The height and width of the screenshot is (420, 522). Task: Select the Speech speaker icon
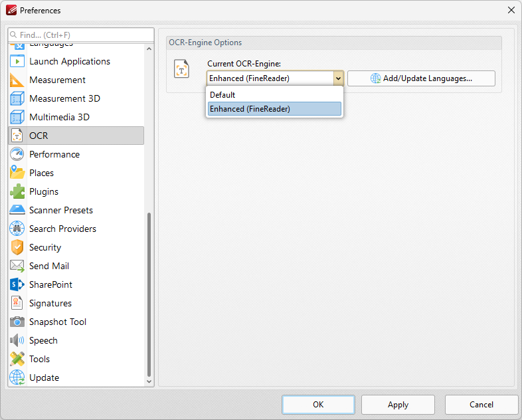click(17, 340)
